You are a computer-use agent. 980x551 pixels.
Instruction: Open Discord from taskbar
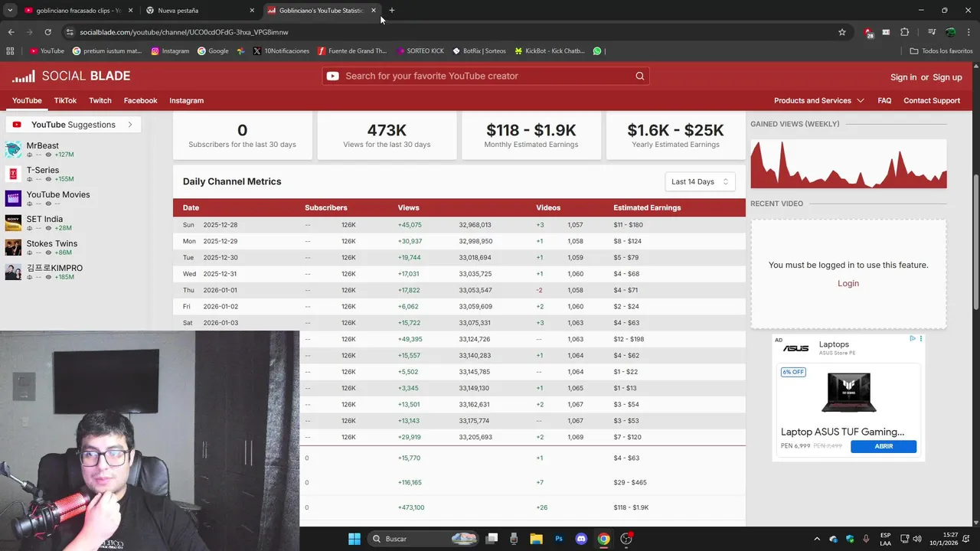581,539
